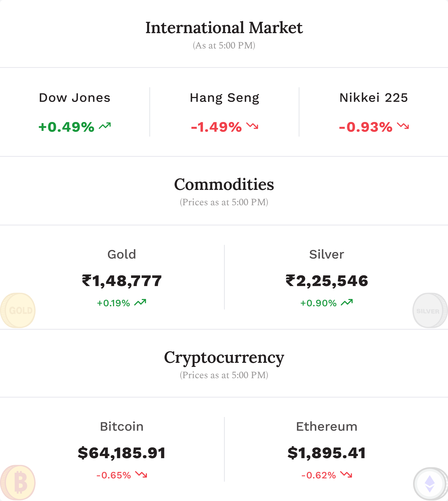Click the uptrend arrow beside Silver +0.90%

pos(347,302)
